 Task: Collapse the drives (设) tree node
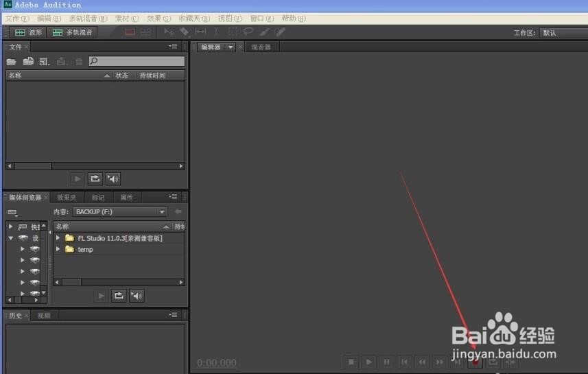tap(11, 238)
